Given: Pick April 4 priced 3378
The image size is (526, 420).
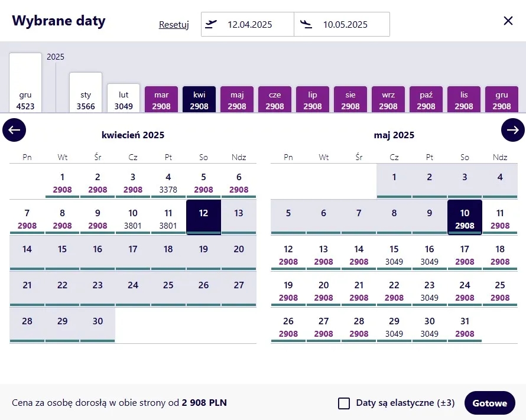Looking at the screenshot, I should point(168,182).
